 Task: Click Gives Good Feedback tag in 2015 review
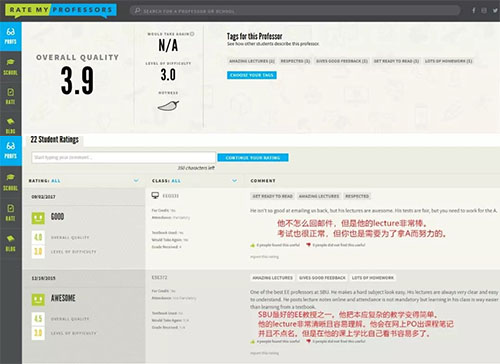322,278
